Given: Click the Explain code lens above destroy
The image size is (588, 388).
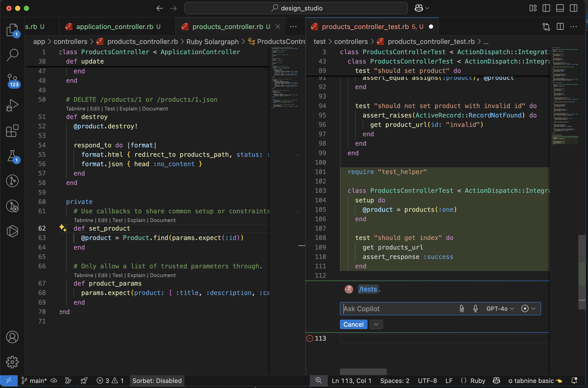Looking at the screenshot, I should pos(128,109).
